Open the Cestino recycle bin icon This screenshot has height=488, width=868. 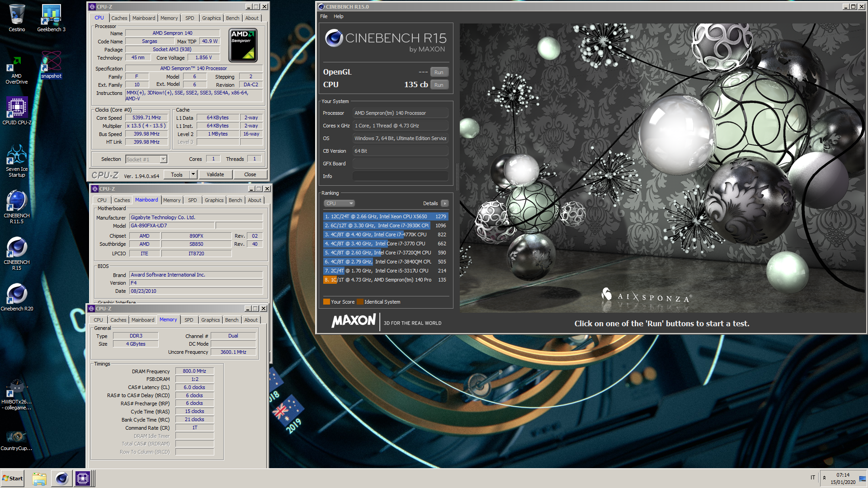tap(17, 18)
